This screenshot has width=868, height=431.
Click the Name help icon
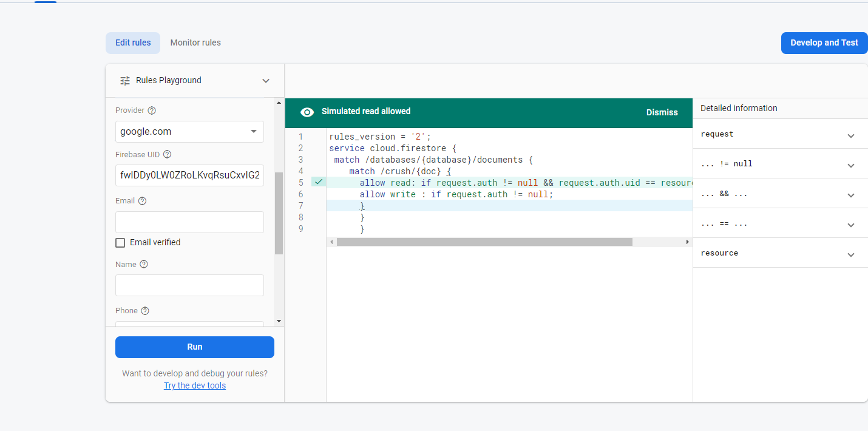tap(144, 264)
